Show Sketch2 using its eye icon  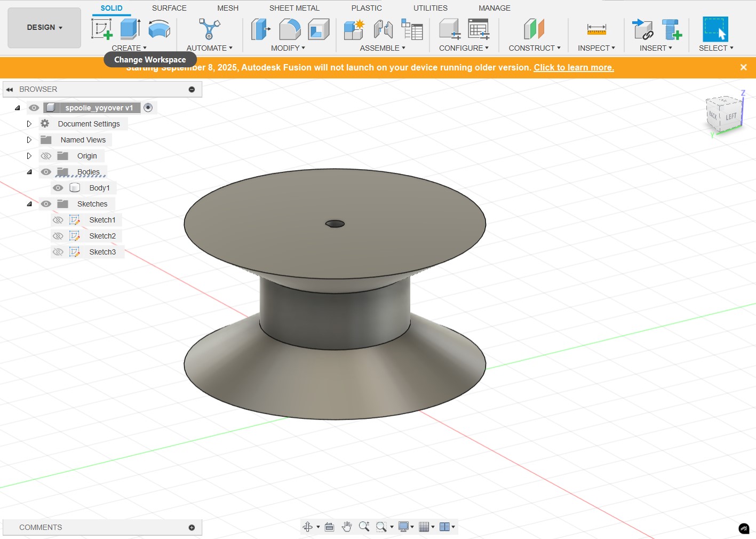(58, 236)
